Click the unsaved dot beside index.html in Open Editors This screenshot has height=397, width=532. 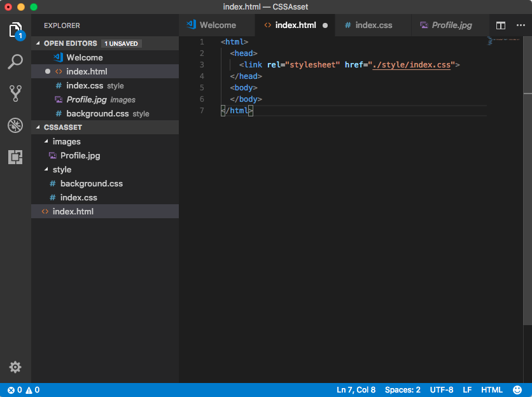48,71
